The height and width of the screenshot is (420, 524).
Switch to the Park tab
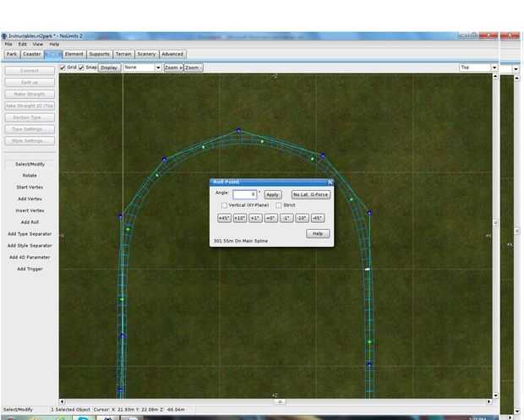pyautogui.click(x=12, y=54)
